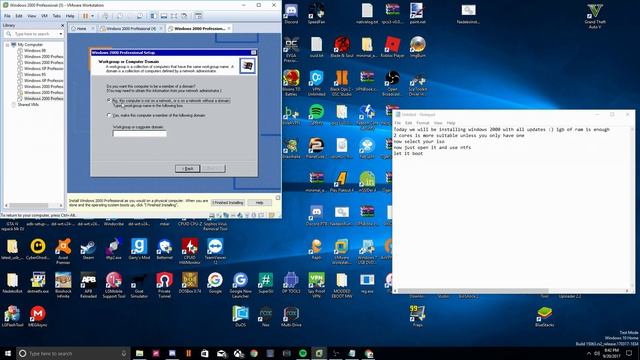This screenshot has height=360, width=640.
Task: Click the 'let it boot' line in Notepad
Action: coord(408,153)
